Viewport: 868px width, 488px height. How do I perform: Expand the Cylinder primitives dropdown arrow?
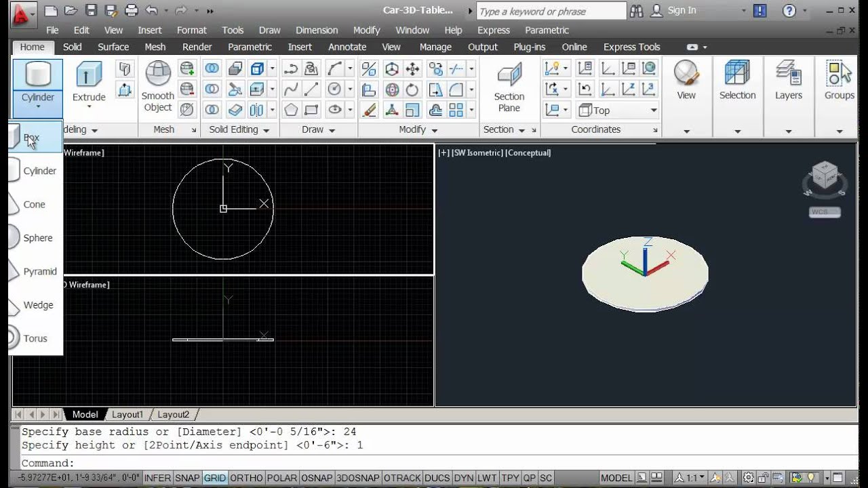coord(38,106)
